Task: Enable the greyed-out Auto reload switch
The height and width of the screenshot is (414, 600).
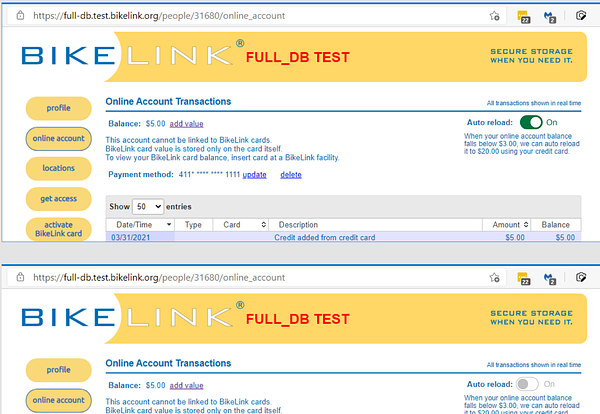Action: [529, 384]
